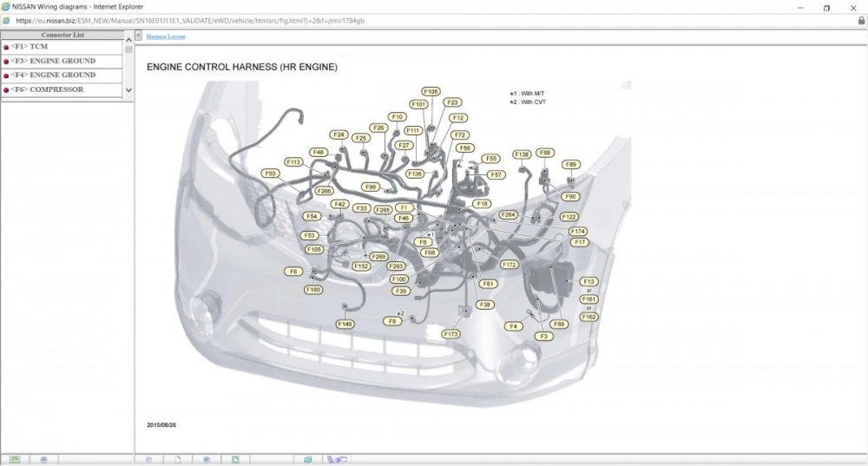This screenshot has height=466, width=868.
Task: Click the F180 connector label on diagram
Action: (313, 290)
